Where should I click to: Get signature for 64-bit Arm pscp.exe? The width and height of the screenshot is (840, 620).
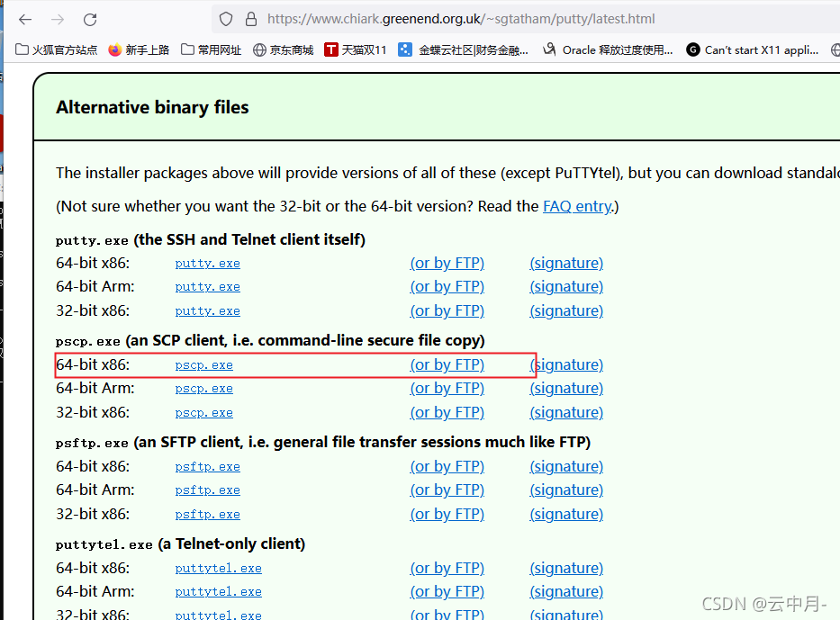pos(566,388)
